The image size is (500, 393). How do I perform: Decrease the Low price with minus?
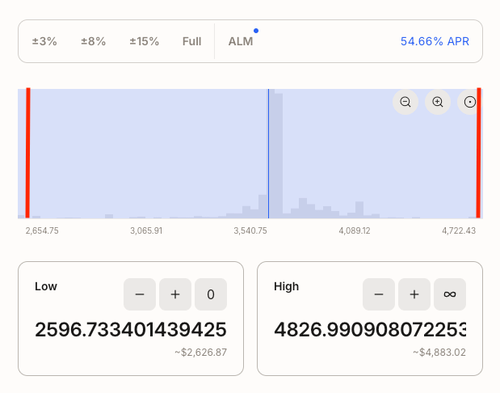140,294
